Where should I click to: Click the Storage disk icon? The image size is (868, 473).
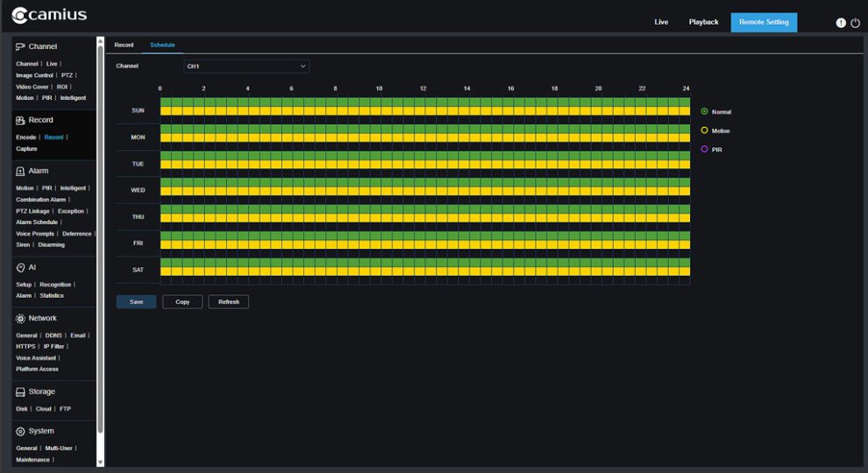[20, 392]
